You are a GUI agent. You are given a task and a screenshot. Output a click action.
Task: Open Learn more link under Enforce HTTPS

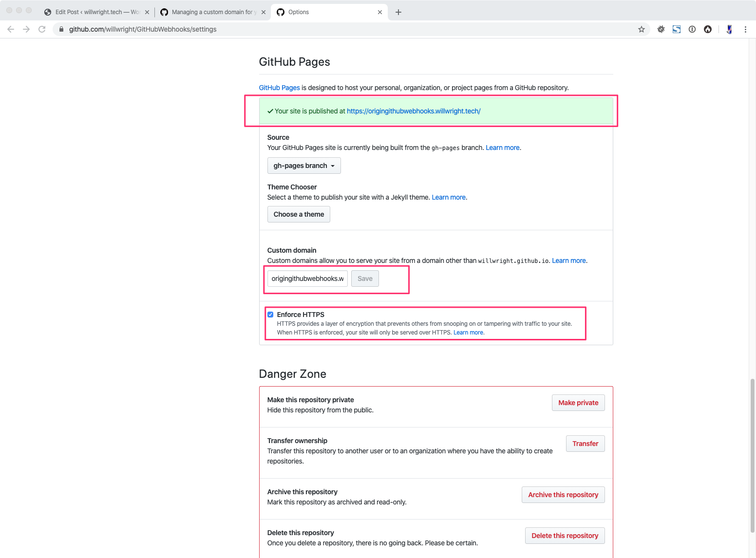(469, 333)
